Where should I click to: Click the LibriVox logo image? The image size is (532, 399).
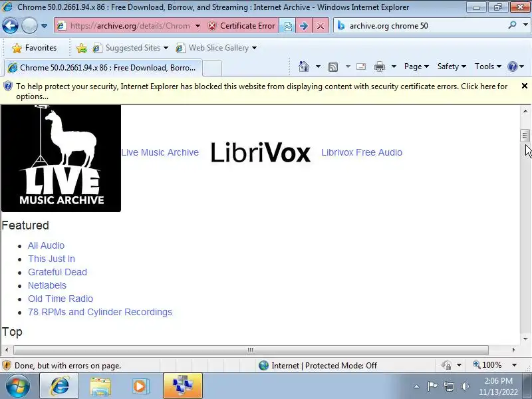pyautogui.click(x=261, y=152)
